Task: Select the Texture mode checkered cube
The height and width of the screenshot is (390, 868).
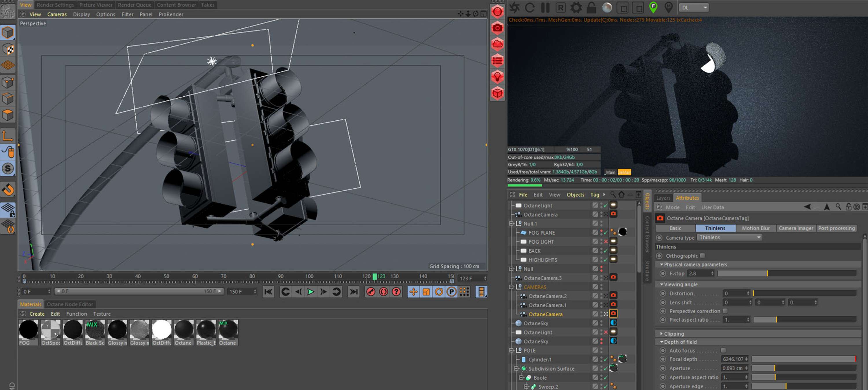Action: point(8,49)
